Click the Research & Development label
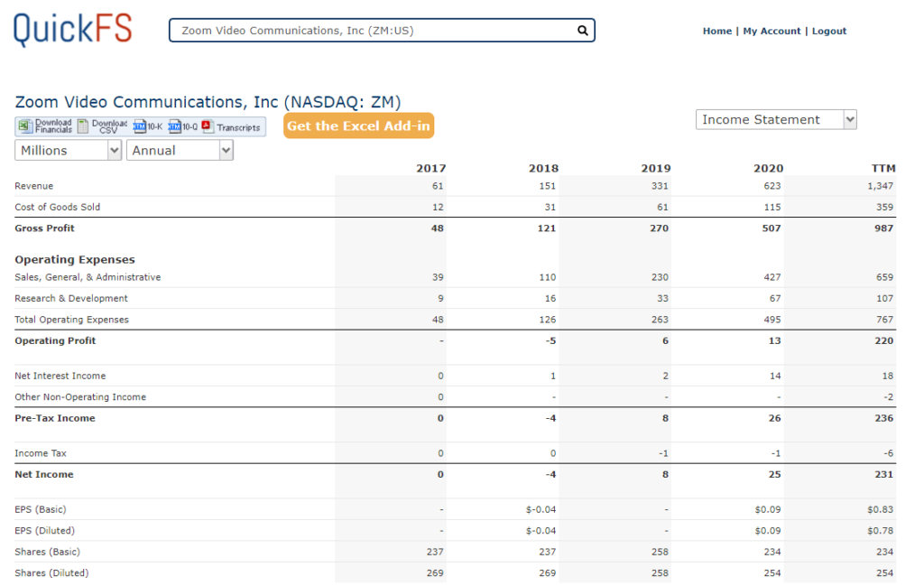924x586 pixels. tap(71, 299)
